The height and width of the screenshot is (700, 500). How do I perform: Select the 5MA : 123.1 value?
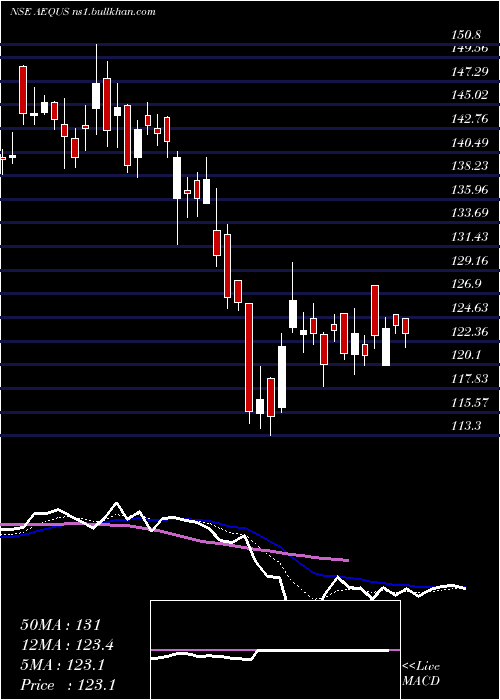click(x=62, y=665)
